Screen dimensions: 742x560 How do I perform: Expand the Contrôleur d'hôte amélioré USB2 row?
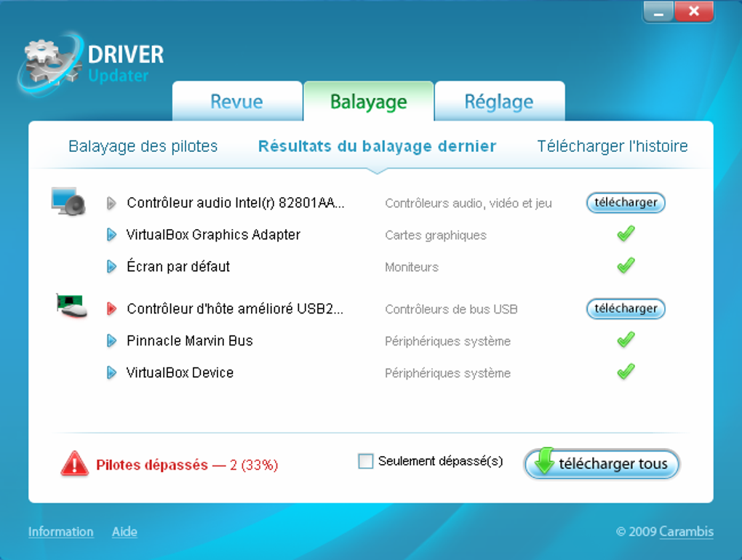[x=111, y=309]
